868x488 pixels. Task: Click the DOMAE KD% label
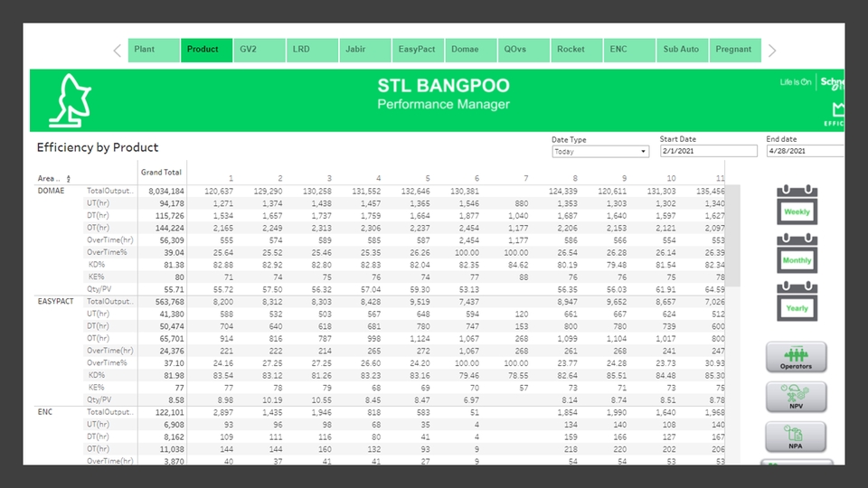(x=97, y=265)
